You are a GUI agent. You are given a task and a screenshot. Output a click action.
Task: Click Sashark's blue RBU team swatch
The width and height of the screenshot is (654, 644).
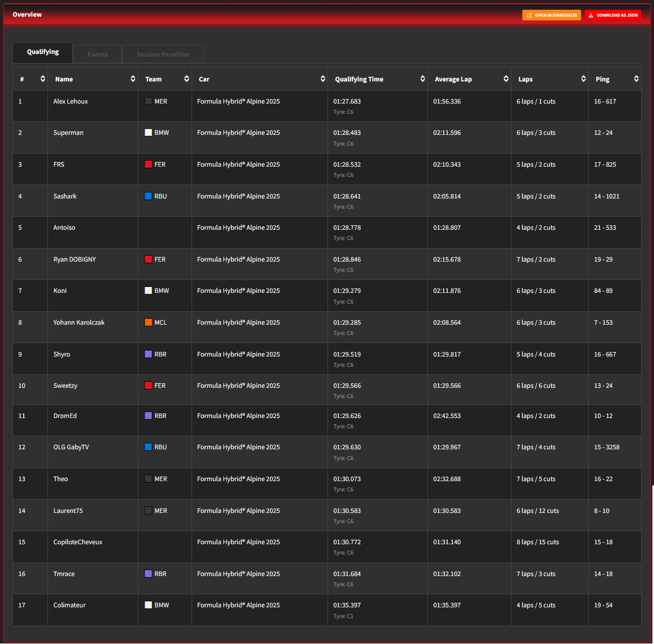(x=148, y=196)
